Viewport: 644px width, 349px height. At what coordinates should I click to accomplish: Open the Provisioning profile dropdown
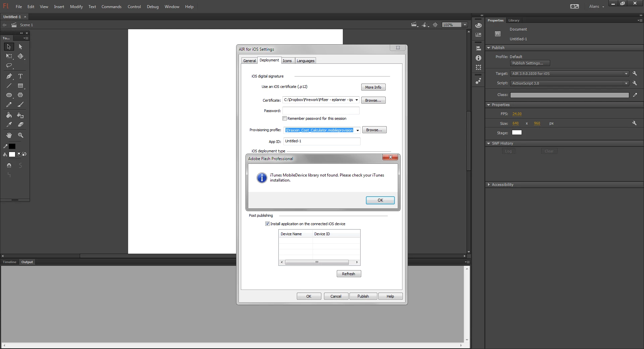[x=358, y=130]
